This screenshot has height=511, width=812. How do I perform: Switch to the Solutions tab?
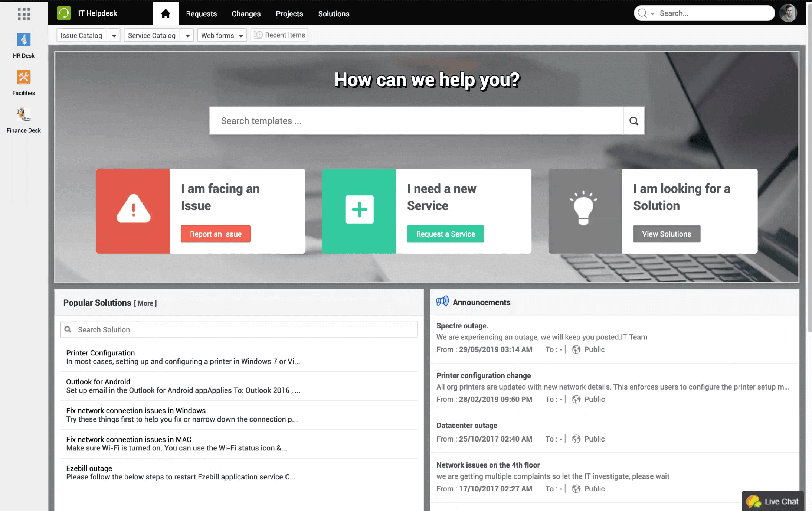tap(334, 14)
